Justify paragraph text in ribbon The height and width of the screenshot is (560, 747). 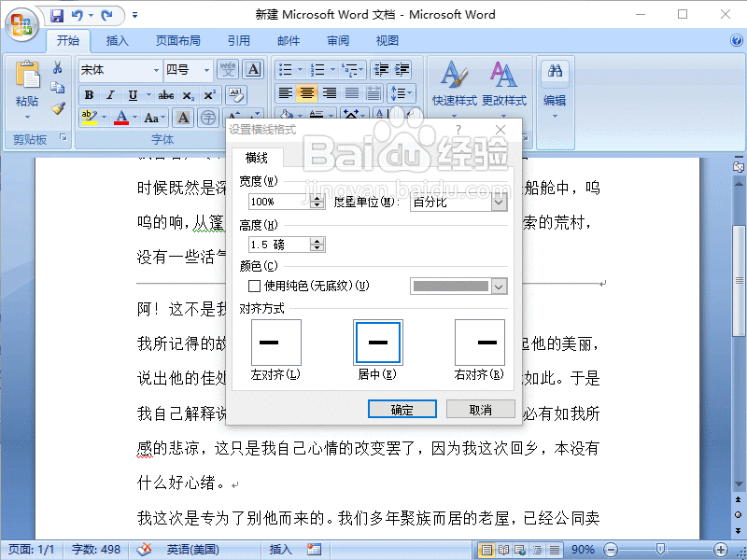tap(352, 92)
